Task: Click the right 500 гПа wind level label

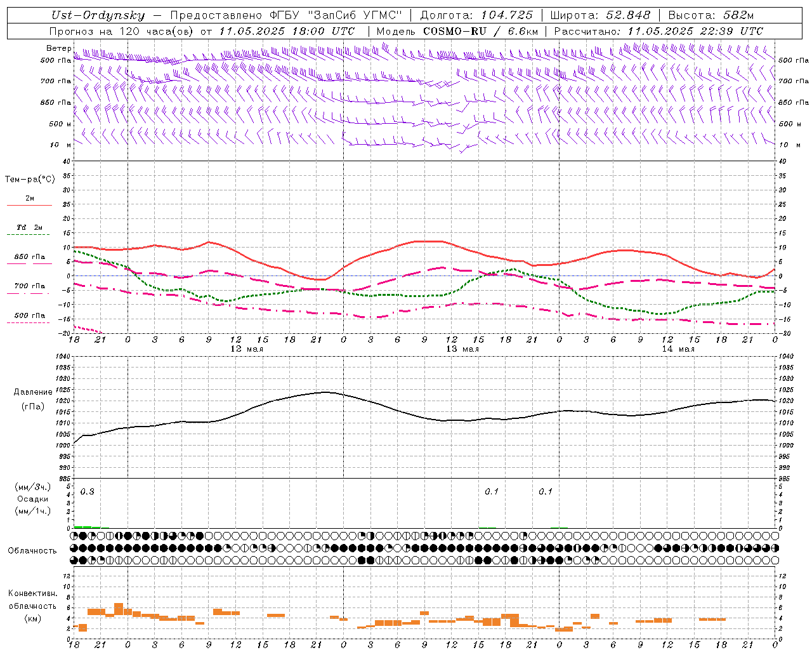Action: click(794, 60)
